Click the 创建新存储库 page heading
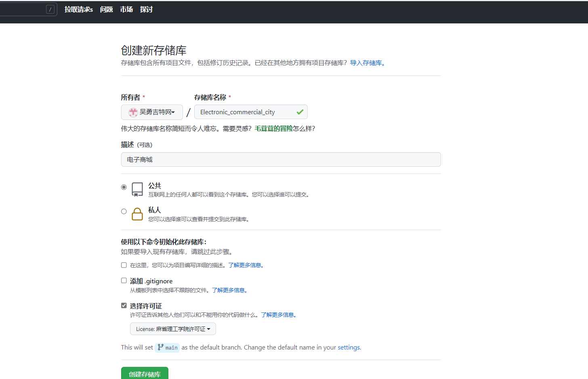This screenshot has height=379, width=588. click(154, 50)
